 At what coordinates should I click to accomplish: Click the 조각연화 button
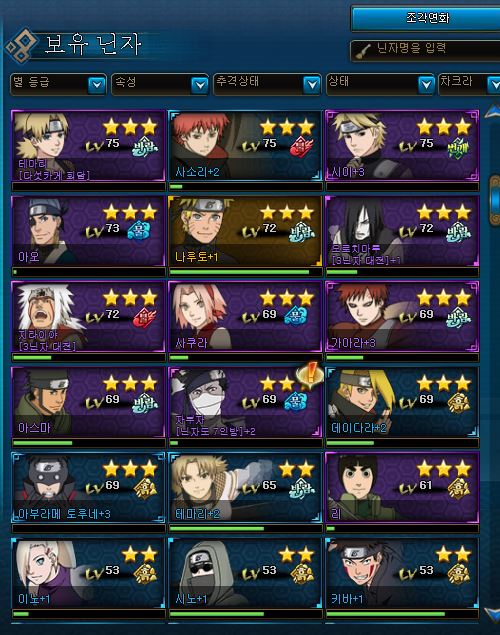(x=426, y=18)
